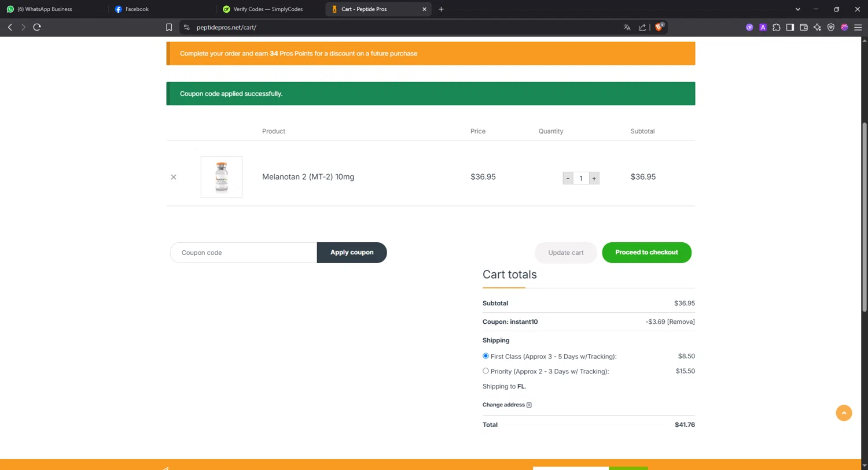Go forward with the browser forward arrow
Viewport: 868px width, 470px height.
(23, 27)
